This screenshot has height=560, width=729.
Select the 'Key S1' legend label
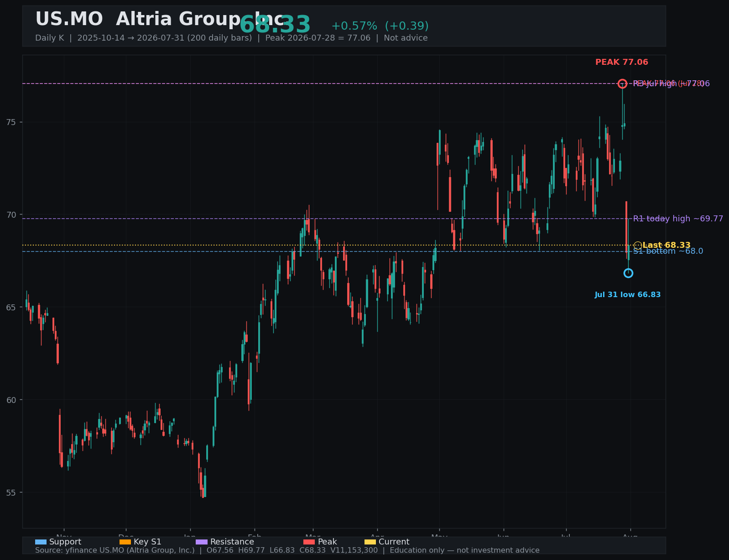pos(147,542)
